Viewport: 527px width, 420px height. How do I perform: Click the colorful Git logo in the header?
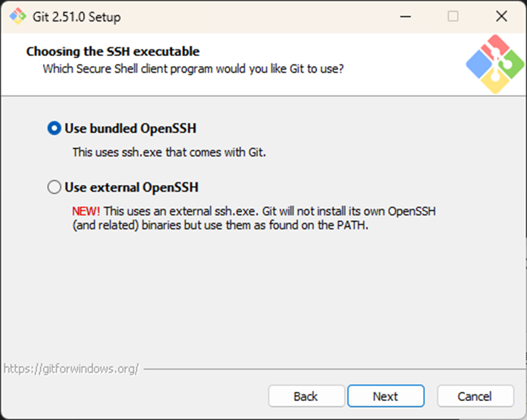pyautogui.click(x=495, y=63)
